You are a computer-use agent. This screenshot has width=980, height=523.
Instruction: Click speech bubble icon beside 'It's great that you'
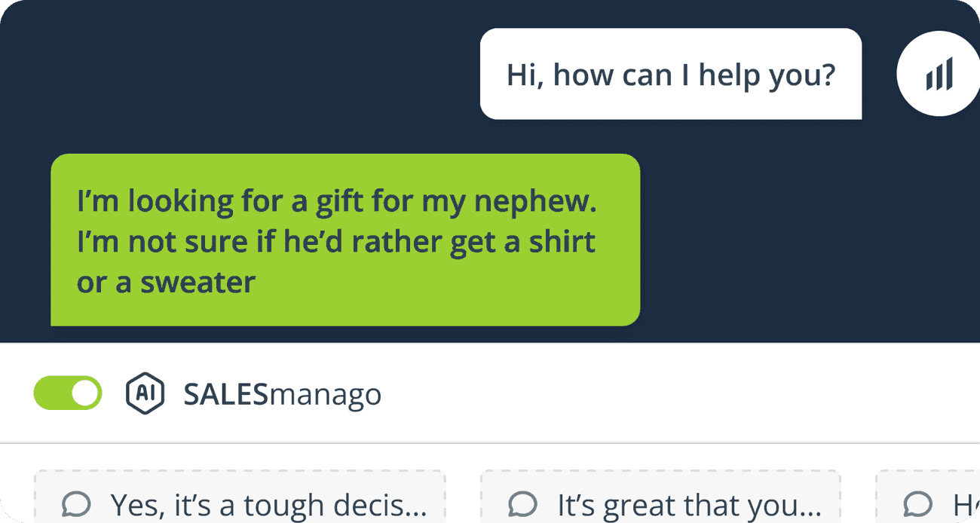click(523, 503)
